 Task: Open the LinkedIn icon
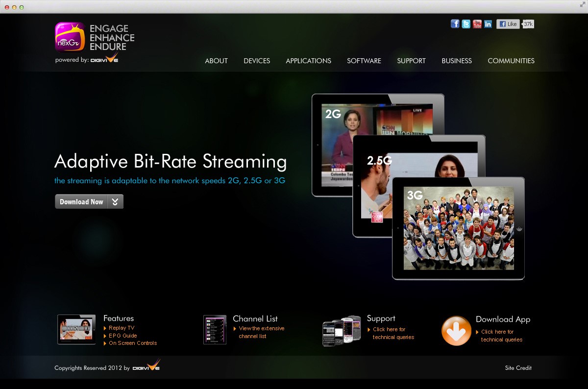[488, 24]
